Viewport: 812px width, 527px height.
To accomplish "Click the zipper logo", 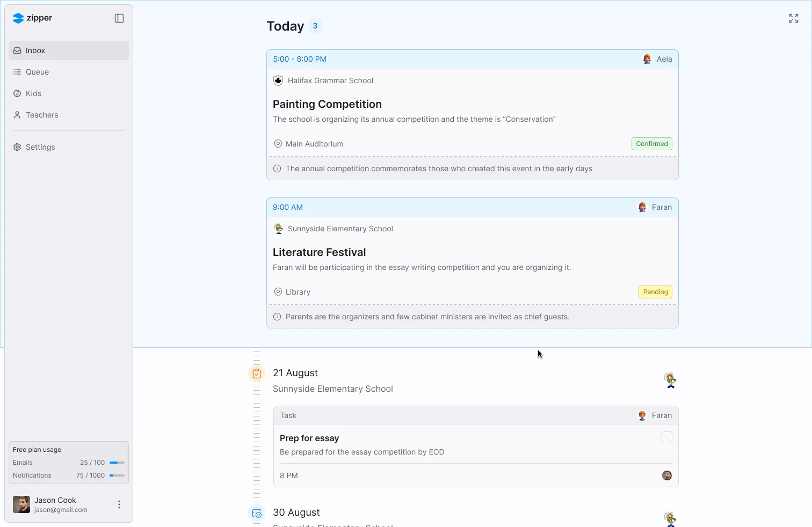I will (32, 18).
